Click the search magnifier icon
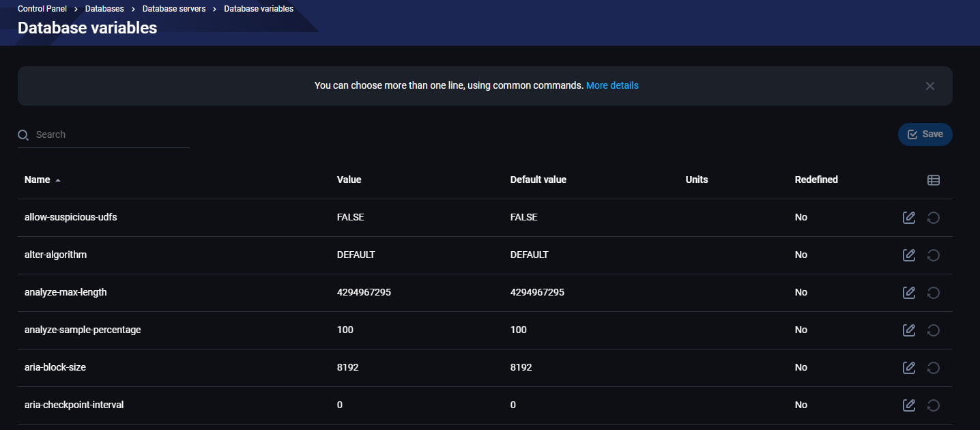Viewport: 980px width, 430px height. coord(23,135)
